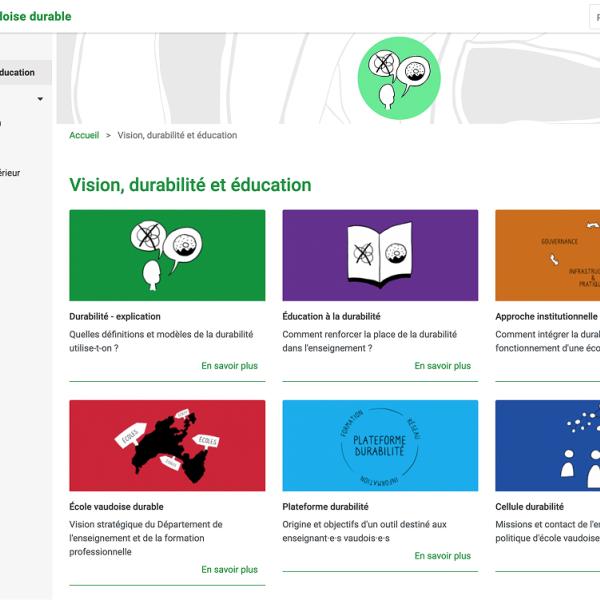
Task: Click the 'Cellule durabilité' card title
Action: [529, 507]
